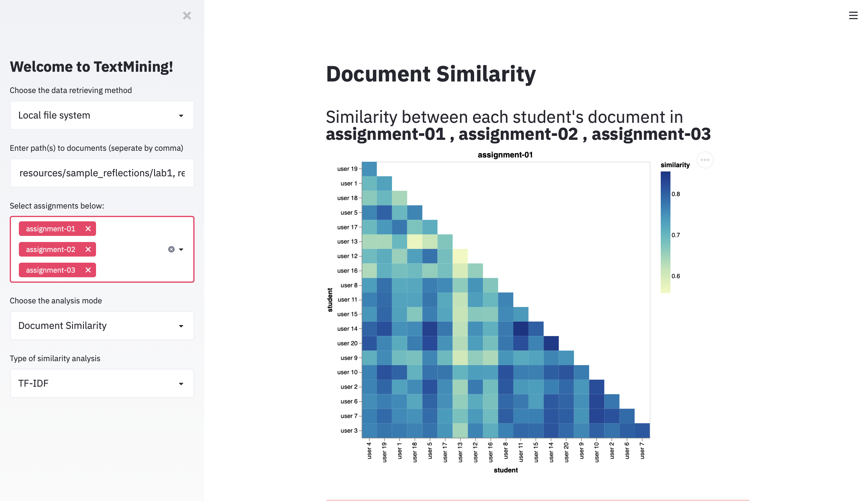Viewport: 868px width, 501px height.
Task: Click the clear all assignments icon
Action: (x=171, y=249)
